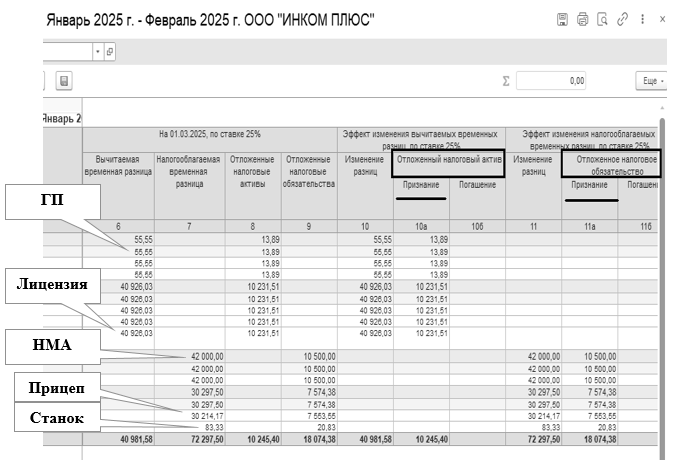Click column number 11а cell
The width and height of the screenshot is (695, 476).
[x=590, y=226]
